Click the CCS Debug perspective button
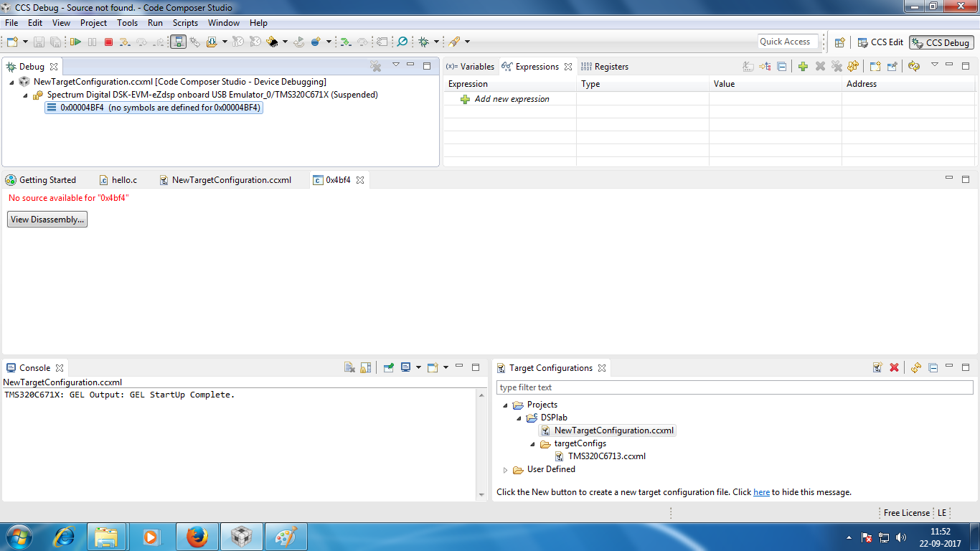 click(941, 42)
